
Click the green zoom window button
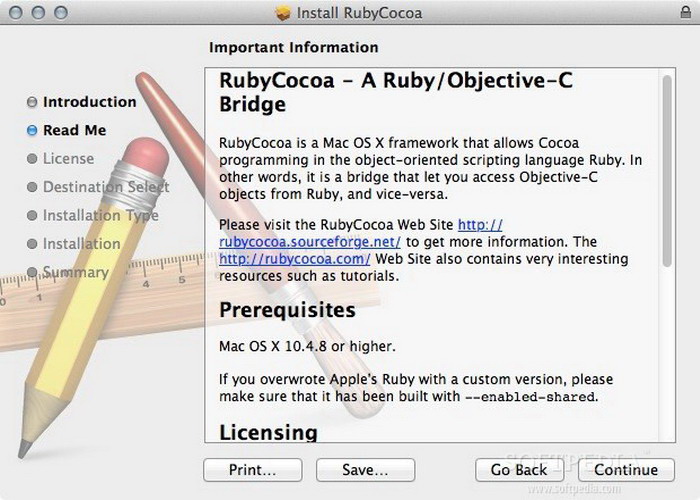click(58, 13)
